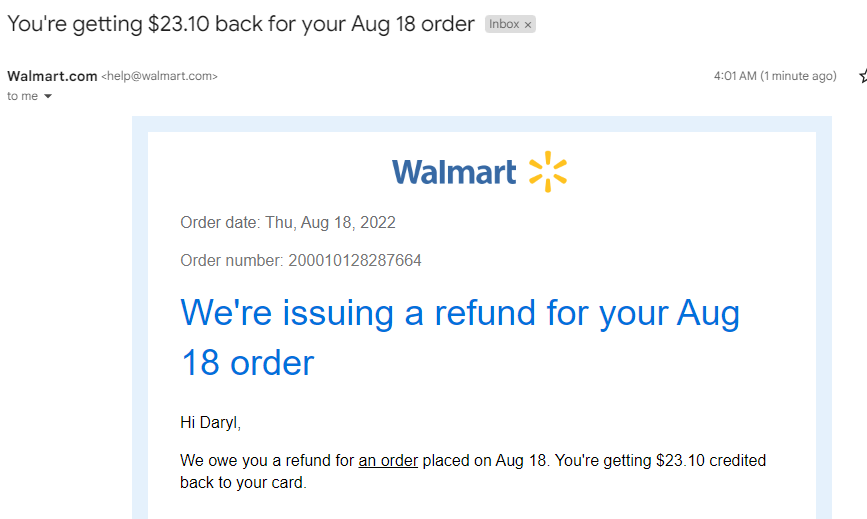867x519 pixels.
Task: Star this Walmart email
Action: coord(864,76)
